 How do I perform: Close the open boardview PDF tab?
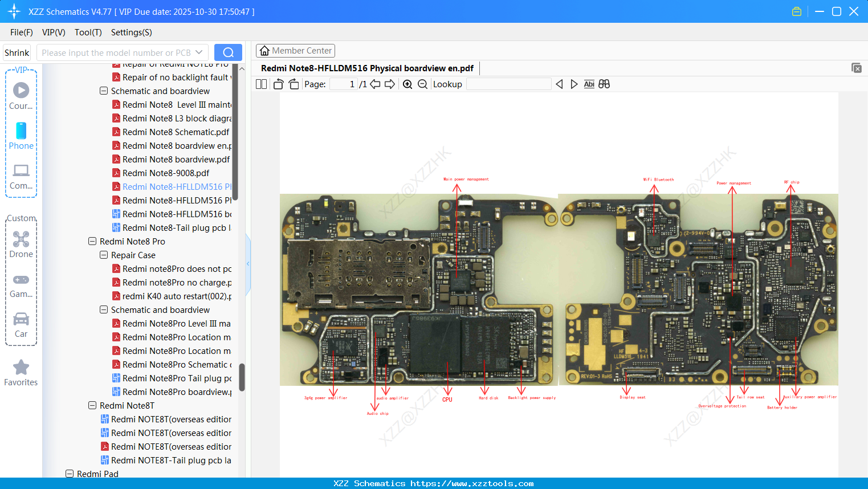coord(857,68)
